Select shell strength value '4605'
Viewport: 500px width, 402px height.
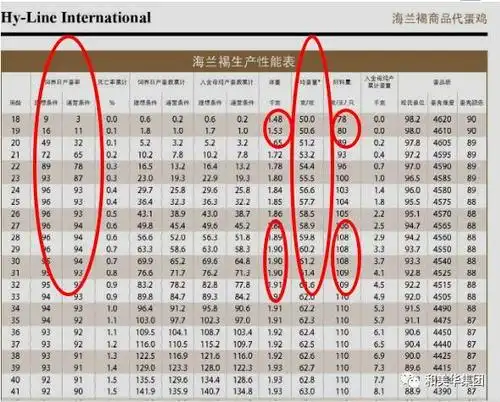point(442,143)
